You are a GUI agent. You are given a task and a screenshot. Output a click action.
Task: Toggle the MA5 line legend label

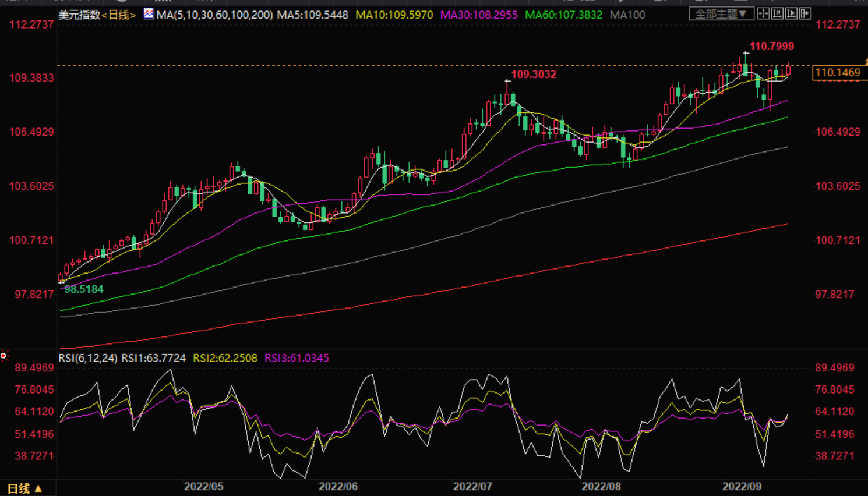(312, 15)
